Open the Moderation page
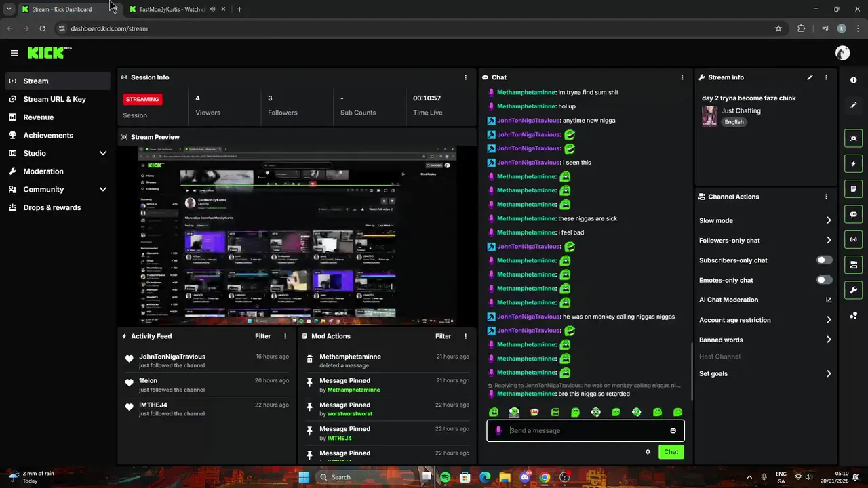The width and height of the screenshot is (868, 488). pos(58,171)
